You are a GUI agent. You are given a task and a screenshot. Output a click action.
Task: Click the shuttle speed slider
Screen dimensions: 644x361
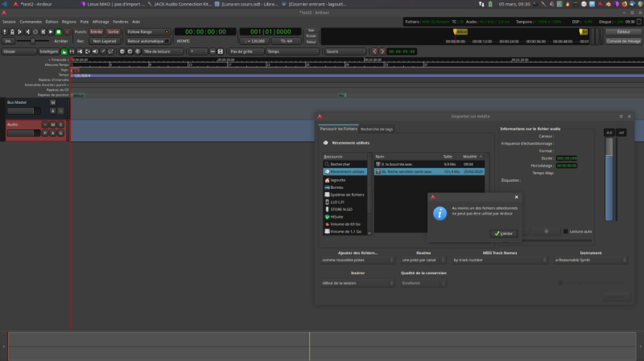tap(32, 40)
